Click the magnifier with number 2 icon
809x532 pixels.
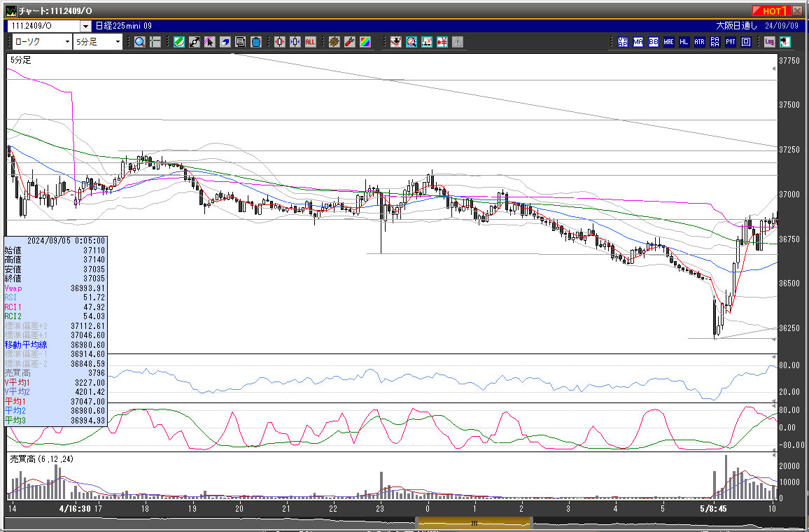[x=411, y=42]
